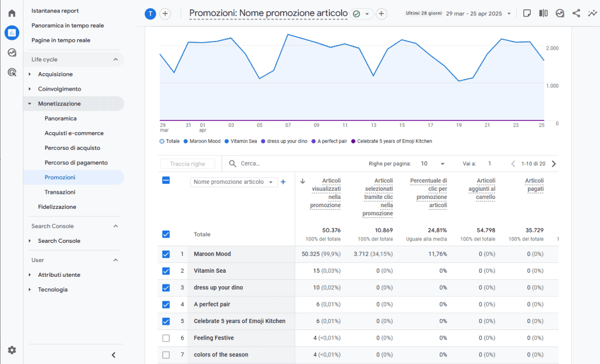
Task: Uncheck the Vitamin Sea row checkbox
Action: (166, 271)
